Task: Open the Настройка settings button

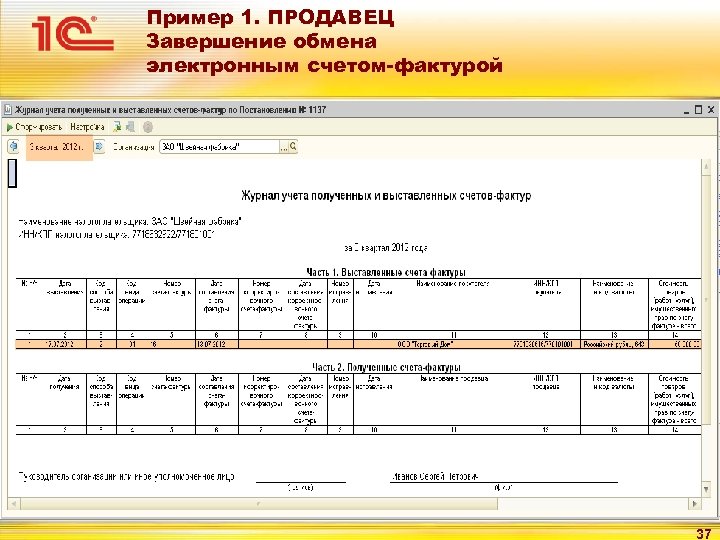Action: (87, 127)
